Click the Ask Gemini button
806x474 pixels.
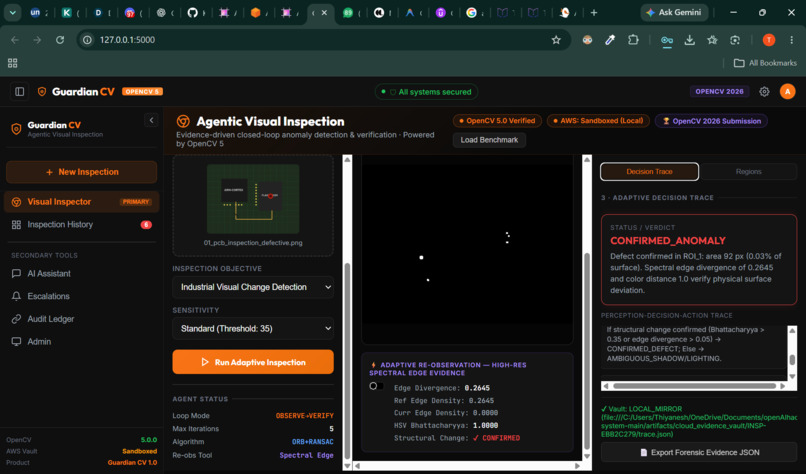tap(673, 12)
